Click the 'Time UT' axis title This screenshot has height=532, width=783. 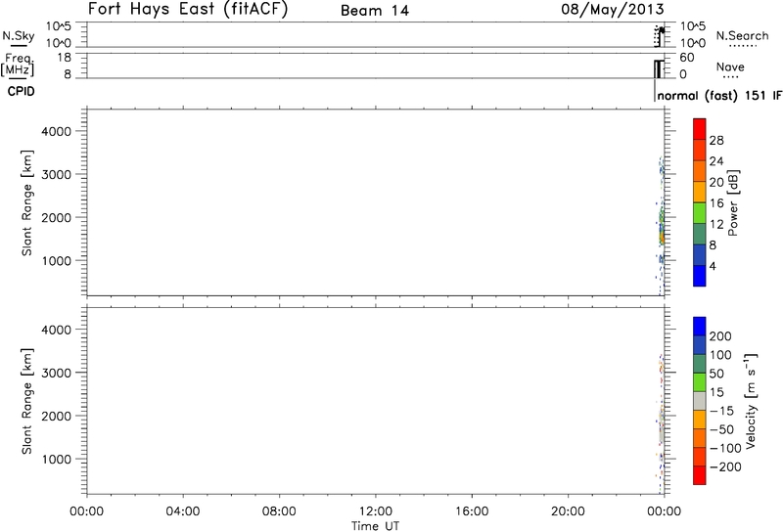(x=376, y=524)
